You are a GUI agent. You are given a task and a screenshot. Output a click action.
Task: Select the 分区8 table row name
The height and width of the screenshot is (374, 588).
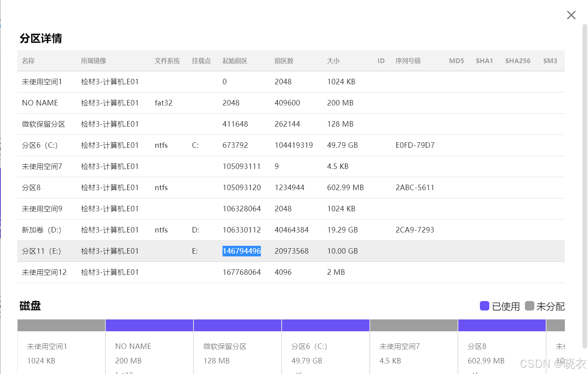tap(31, 187)
